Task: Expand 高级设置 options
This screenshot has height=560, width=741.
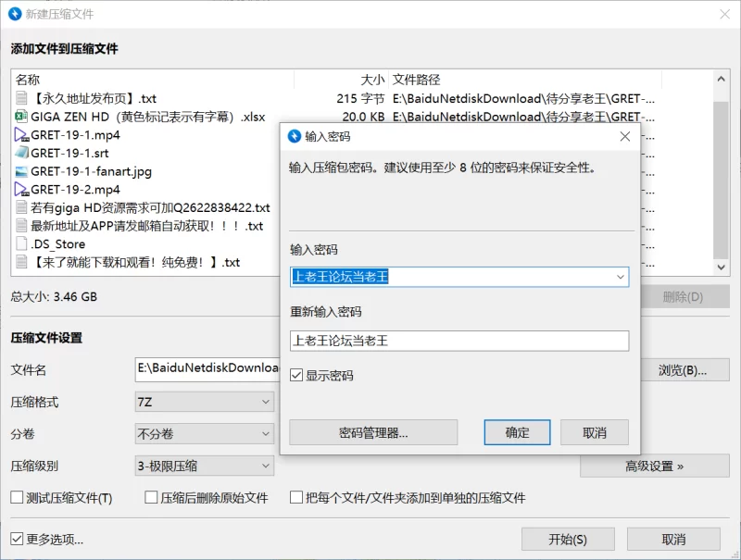Action: (655, 466)
